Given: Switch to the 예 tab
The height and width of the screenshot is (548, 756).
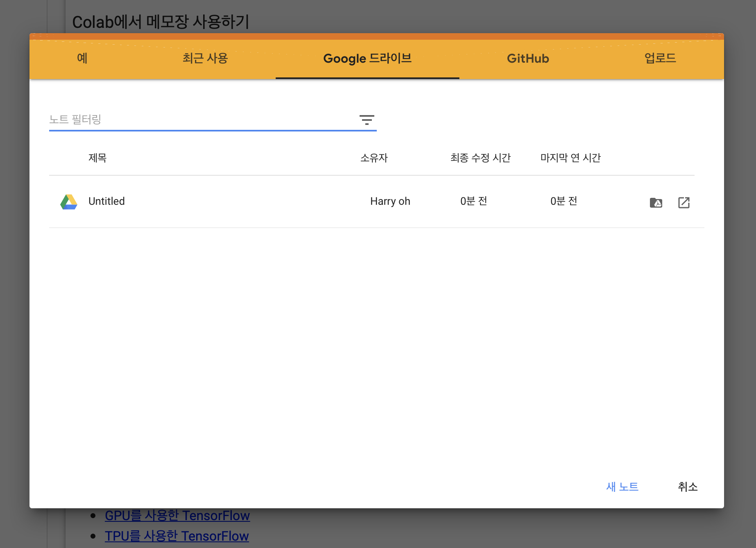Looking at the screenshot, I should [82, 58].
